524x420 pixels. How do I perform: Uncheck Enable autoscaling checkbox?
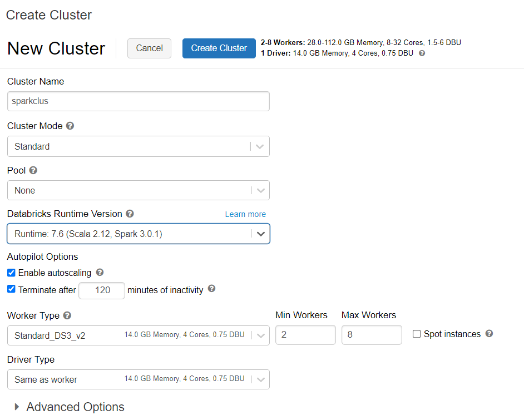pos(11,273)
